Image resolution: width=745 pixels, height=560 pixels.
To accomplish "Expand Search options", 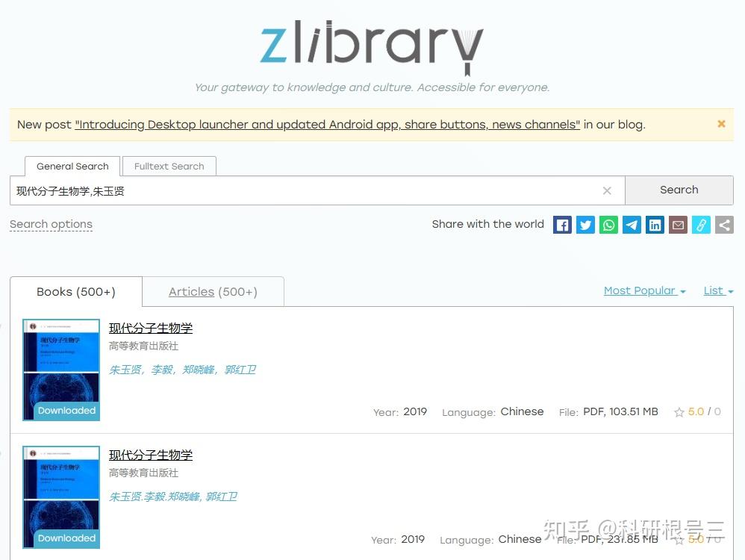I will pos(51,224).
